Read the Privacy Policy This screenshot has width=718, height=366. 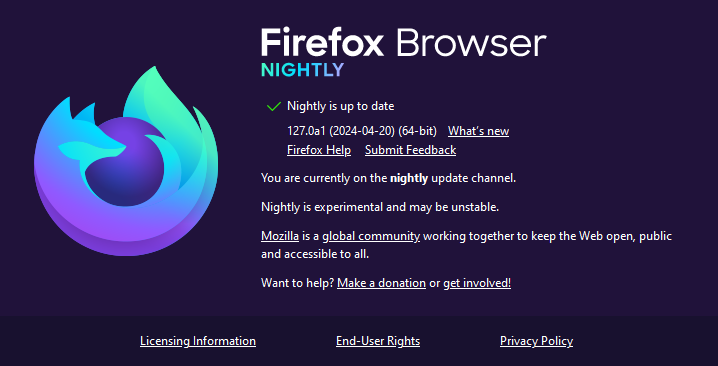point(536,341)
